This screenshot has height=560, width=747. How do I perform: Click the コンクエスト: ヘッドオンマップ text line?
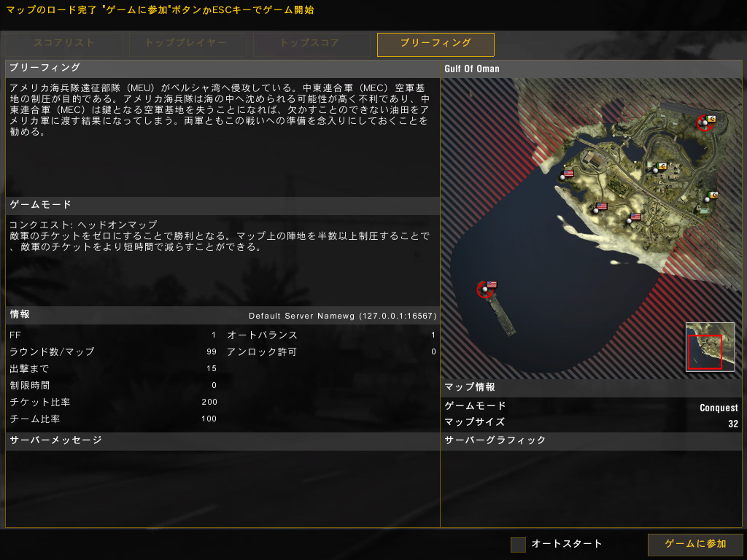(83, 225)
